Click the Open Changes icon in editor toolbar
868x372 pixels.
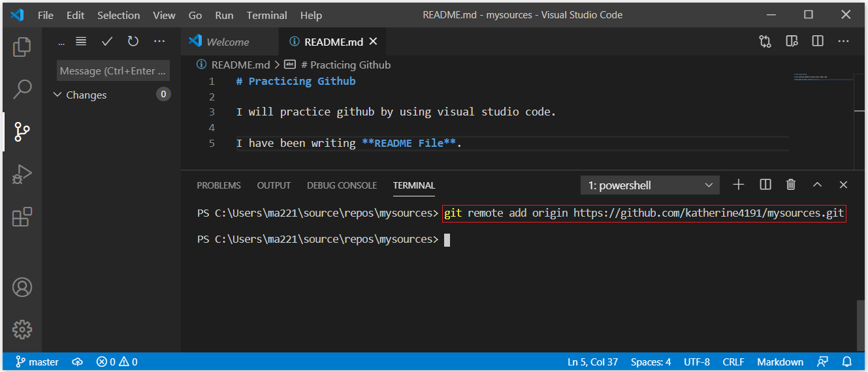(x=765, y=41)
